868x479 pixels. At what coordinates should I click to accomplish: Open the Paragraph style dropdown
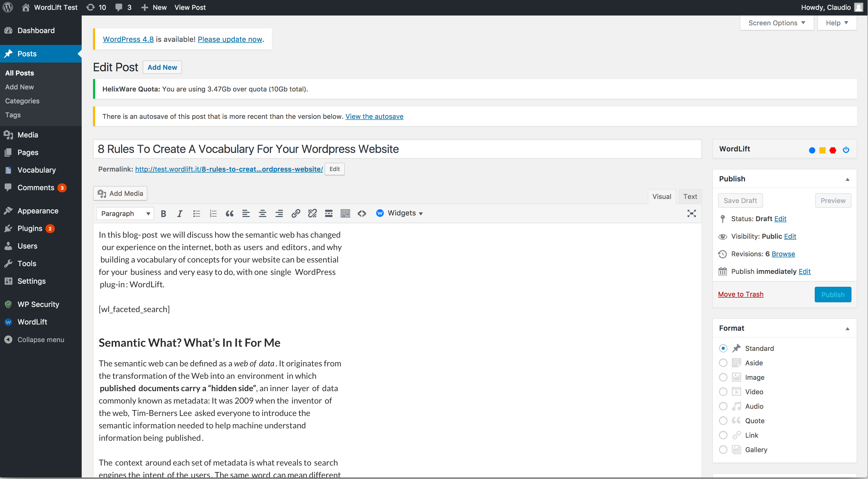(125, 213)
